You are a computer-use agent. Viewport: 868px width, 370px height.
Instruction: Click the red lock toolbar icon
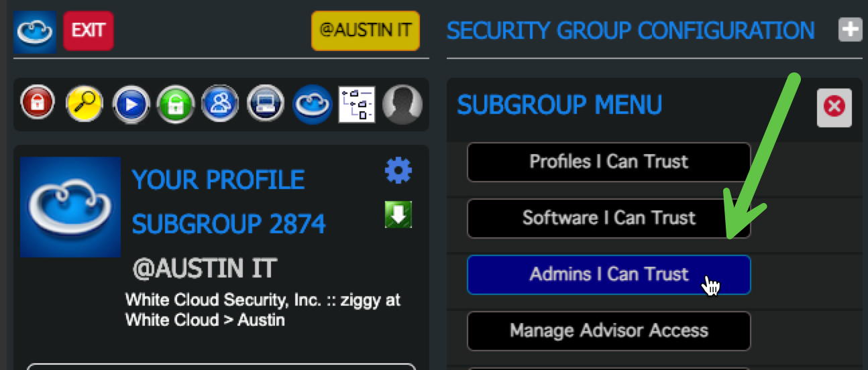[38, 104]
